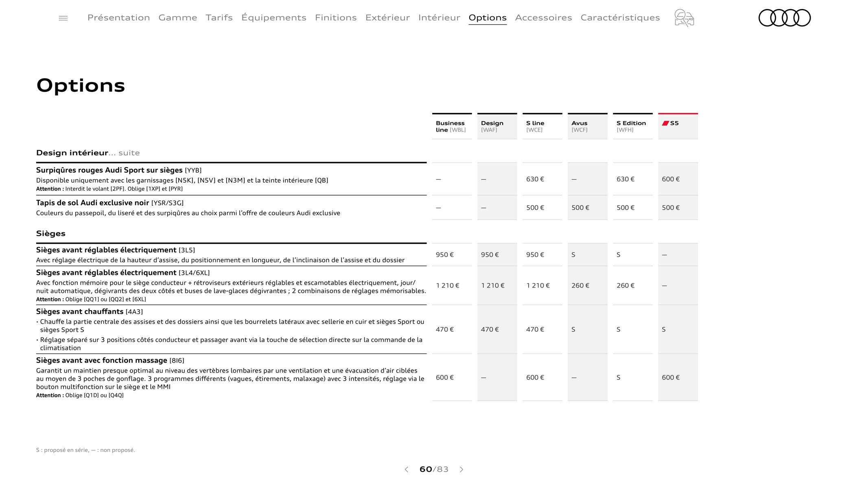The width and height of the screenshot is (868, 488).
Task: Click 260 € Avus price
Action: pos(580,285)
